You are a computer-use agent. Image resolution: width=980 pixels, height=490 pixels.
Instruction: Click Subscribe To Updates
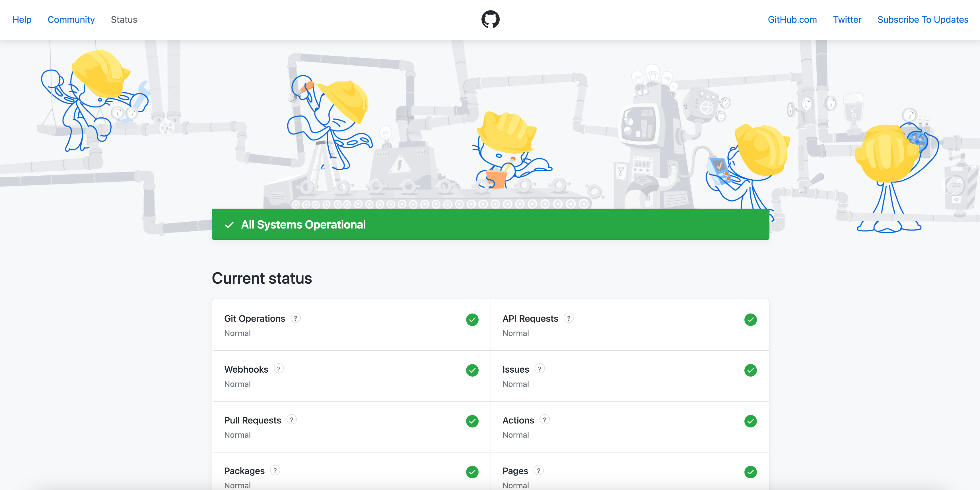923,19
